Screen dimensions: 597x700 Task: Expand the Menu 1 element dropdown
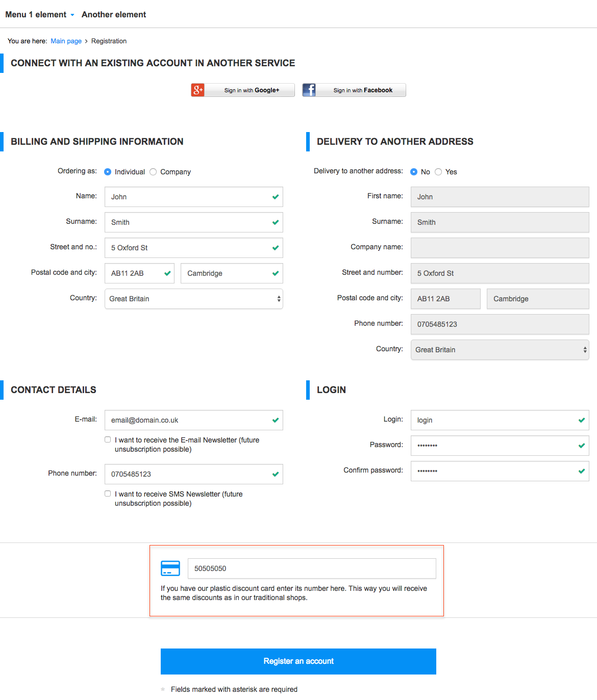(x=40, y=15)
